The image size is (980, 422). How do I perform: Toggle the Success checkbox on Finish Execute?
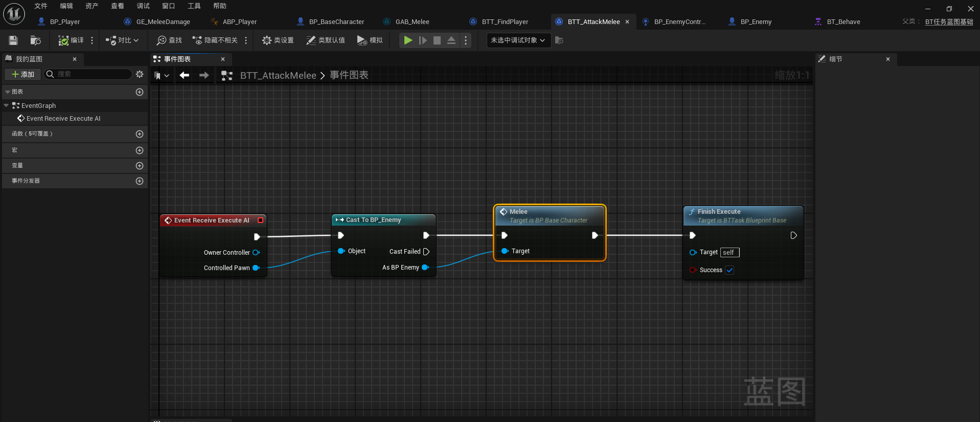730,270
